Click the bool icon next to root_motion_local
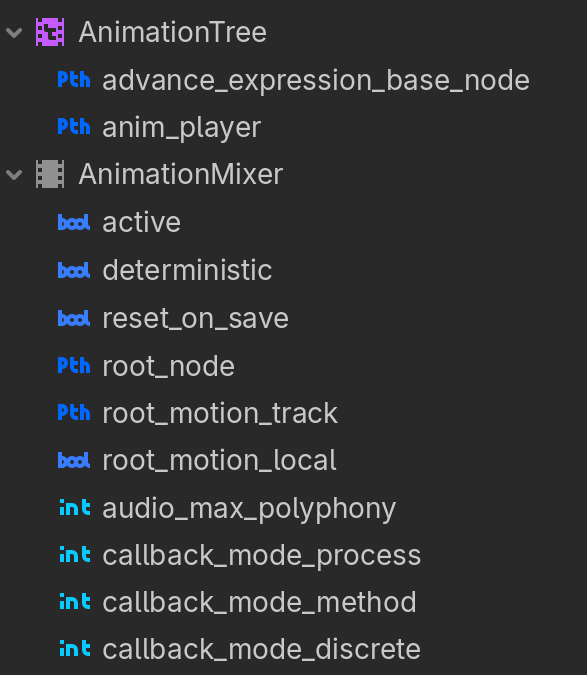587x675 pixels. [74, 460]
